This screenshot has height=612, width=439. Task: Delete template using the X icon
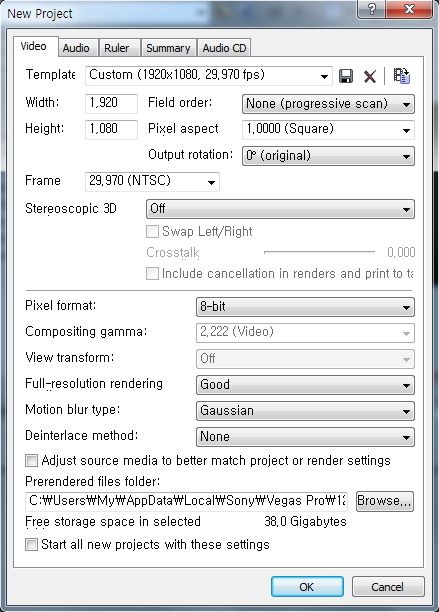coord(370,76)
